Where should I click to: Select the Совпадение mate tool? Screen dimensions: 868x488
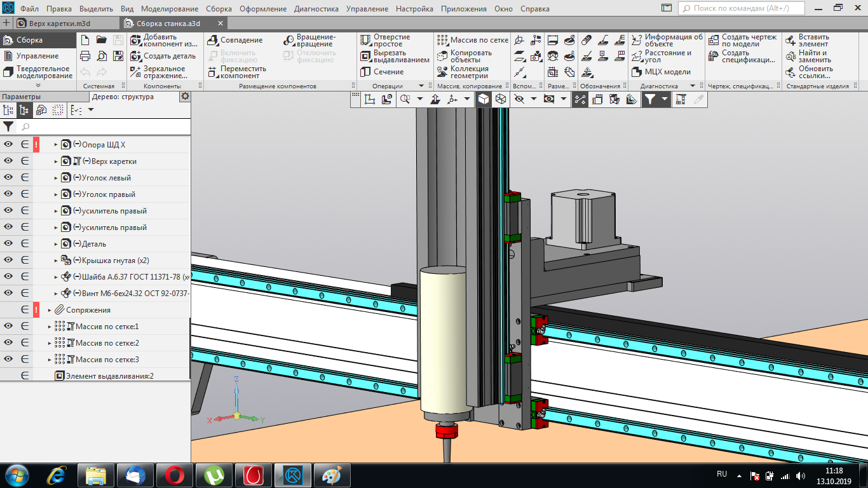click(212, 40)
